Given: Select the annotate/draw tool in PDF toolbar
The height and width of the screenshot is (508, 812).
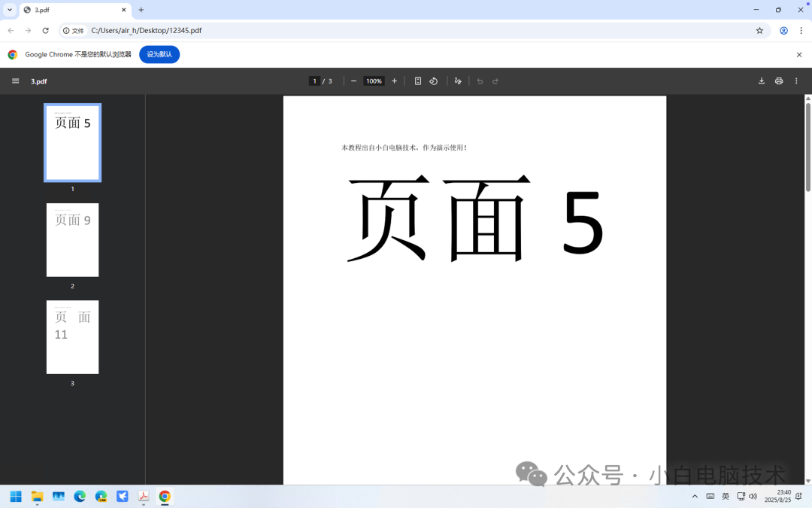Looking at the screenshot, I should point(458,81).
